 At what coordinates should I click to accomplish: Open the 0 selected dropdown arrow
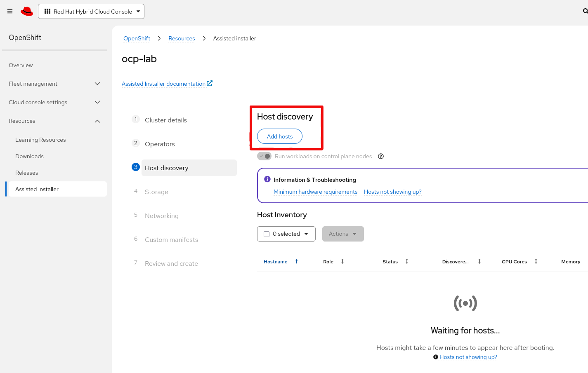306,234
